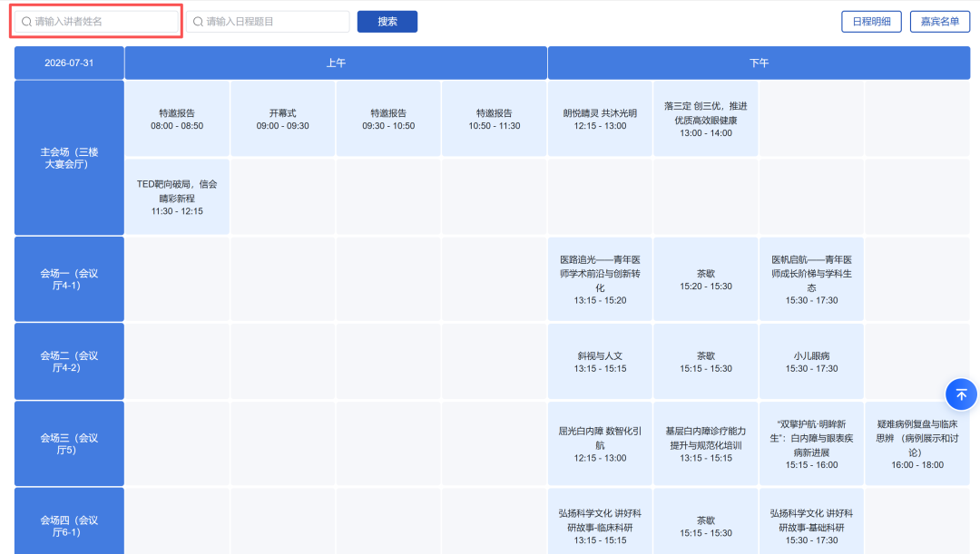Click the 下午 column header
The image size is (980, 554).
[759, 63]
